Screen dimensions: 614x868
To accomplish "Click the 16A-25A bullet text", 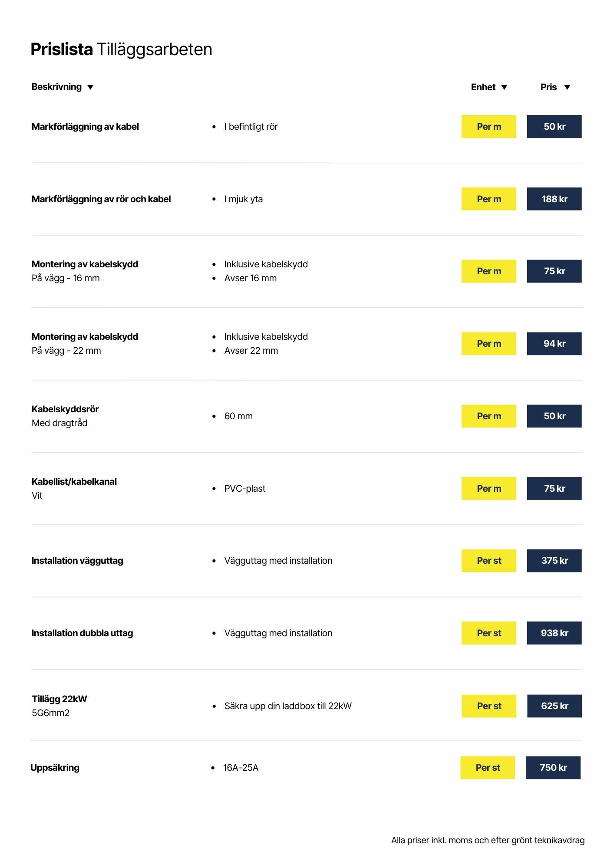I will click(x=241, y=768).
